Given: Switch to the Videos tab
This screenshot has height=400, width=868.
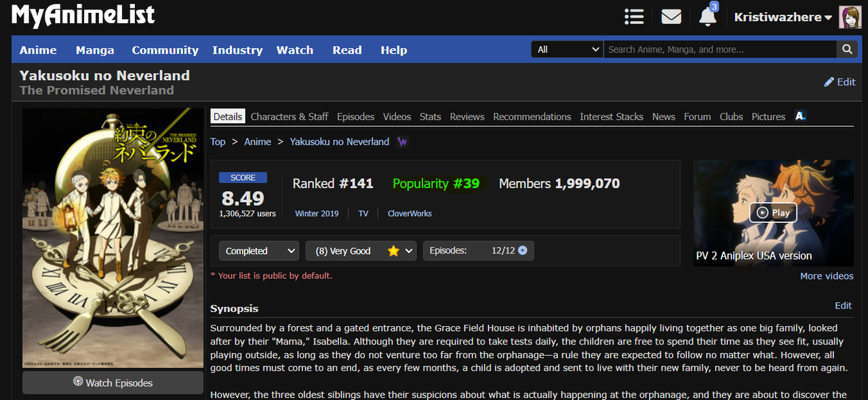Looking at the screenshot, I should pyautogui.click(x=397, y=117).
